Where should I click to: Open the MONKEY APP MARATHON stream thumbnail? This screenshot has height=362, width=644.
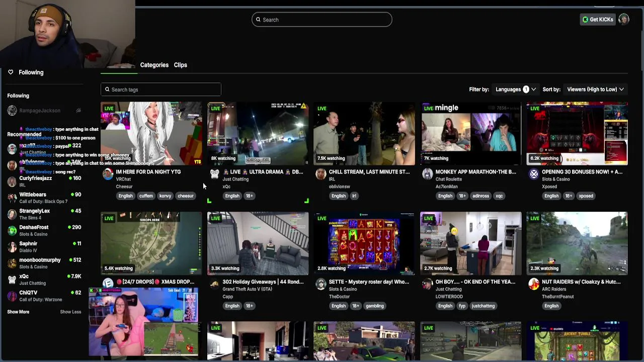(471, 134)
